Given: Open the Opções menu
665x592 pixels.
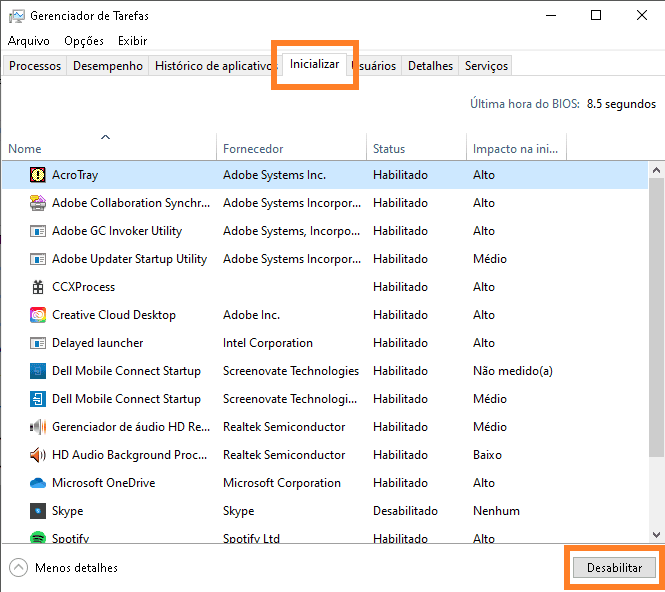Looking at the screenshot, I should coord(84,41).
